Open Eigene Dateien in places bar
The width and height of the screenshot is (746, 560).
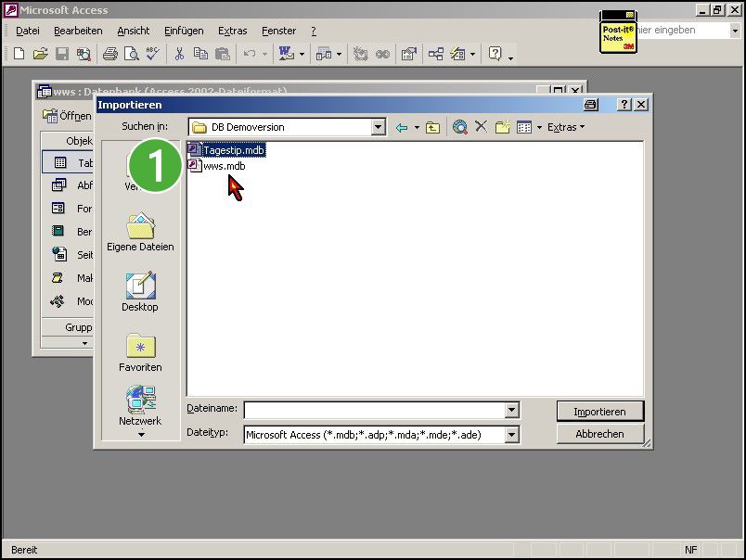pos(140,233)
